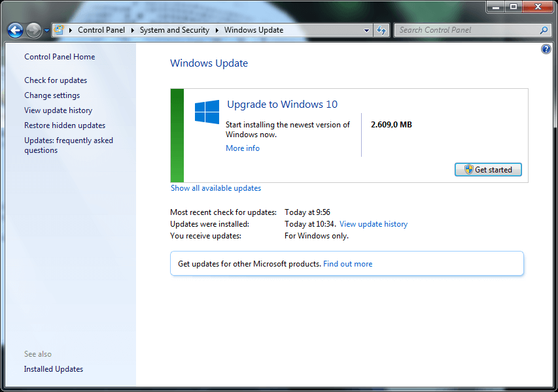Go to System and Security breadcrumb
558x392 pixels.
[175, 30]
